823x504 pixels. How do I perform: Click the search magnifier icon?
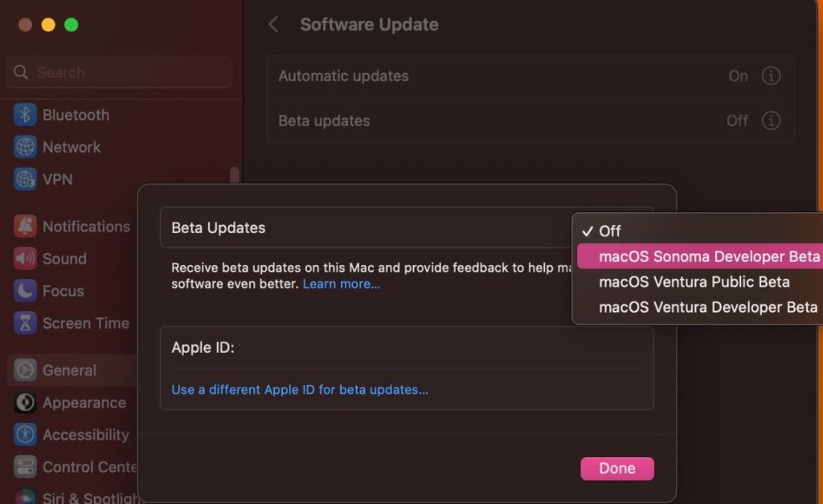coord(21,72)
